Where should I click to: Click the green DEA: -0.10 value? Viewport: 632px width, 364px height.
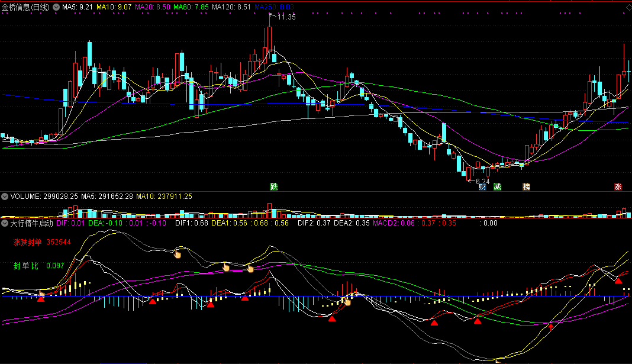[x=105, y=223]
